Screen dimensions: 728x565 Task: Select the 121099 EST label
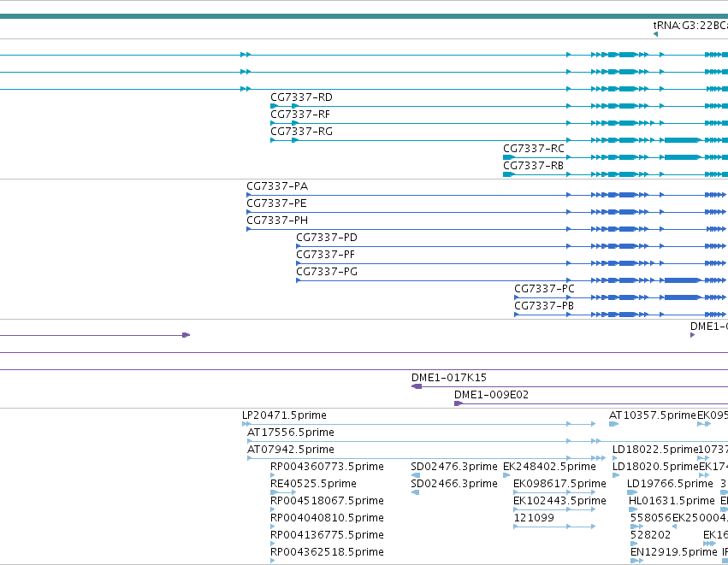click(534, 518)
